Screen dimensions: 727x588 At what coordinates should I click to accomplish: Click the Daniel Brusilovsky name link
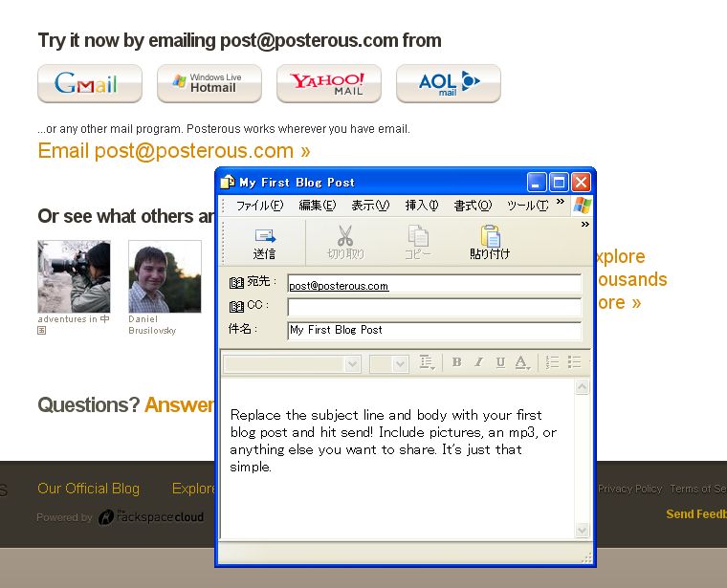pyautogui.click(x=152, y=325)
